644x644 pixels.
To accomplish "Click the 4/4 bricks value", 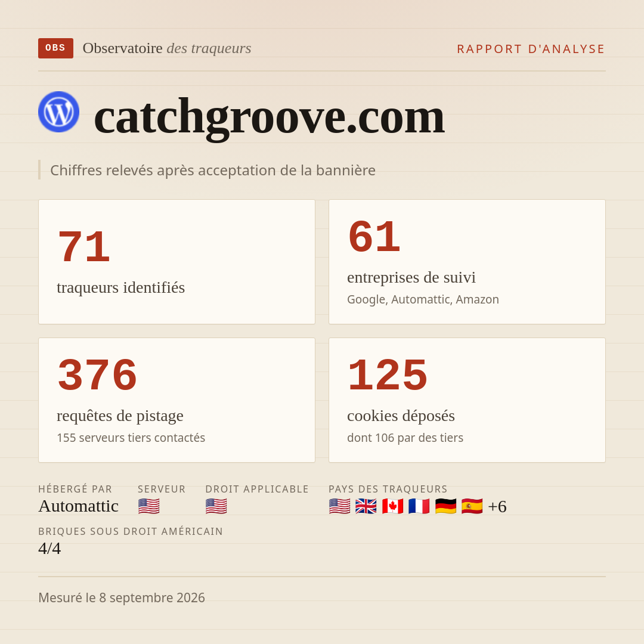I will pos(49,549).
